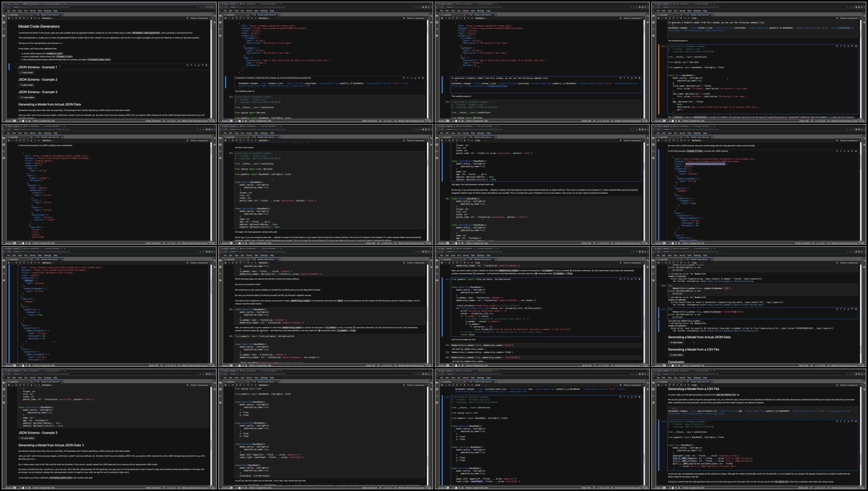
Task: Move JSON Schema - Example 1 cell up
Action: [191, 65]
